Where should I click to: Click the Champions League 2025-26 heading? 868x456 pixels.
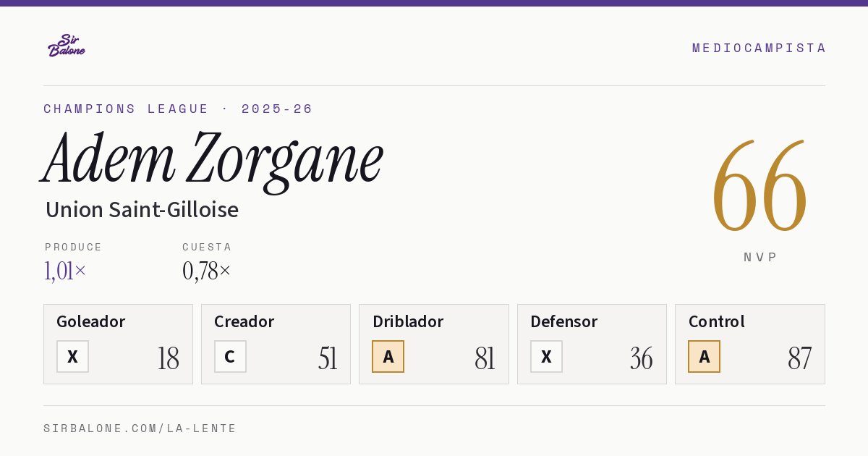(x=178, y=109)
